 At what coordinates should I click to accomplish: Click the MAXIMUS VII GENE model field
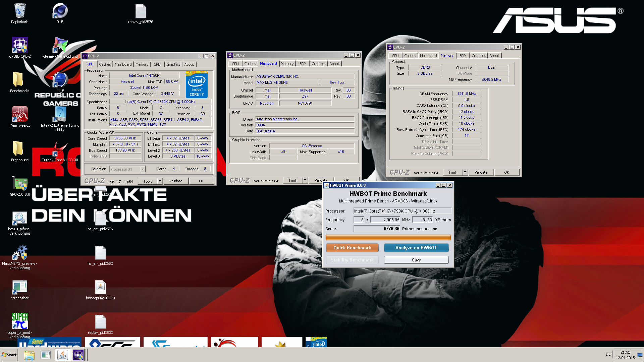pos(287,82)
